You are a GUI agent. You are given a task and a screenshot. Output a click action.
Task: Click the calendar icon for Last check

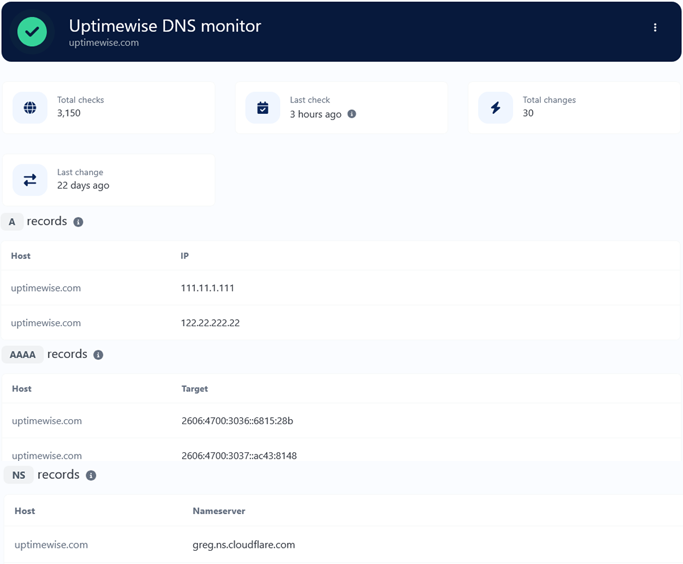pyautogui.click(x=263, y=107)
